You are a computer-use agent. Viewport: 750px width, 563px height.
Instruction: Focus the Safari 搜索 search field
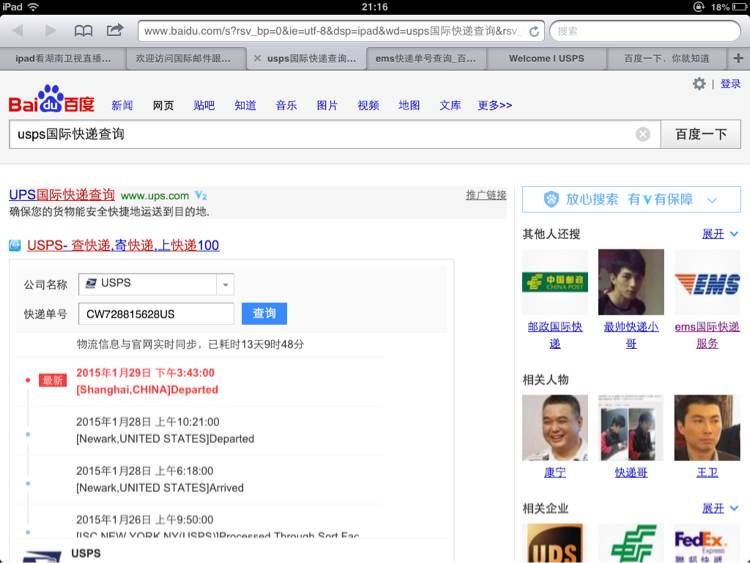(x=645, y=31)
